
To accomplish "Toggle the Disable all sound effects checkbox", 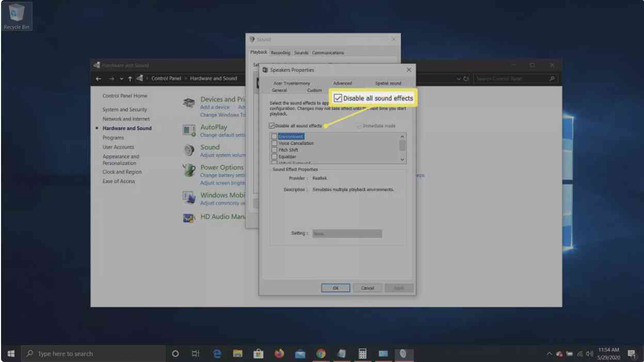I will point(272,126).
